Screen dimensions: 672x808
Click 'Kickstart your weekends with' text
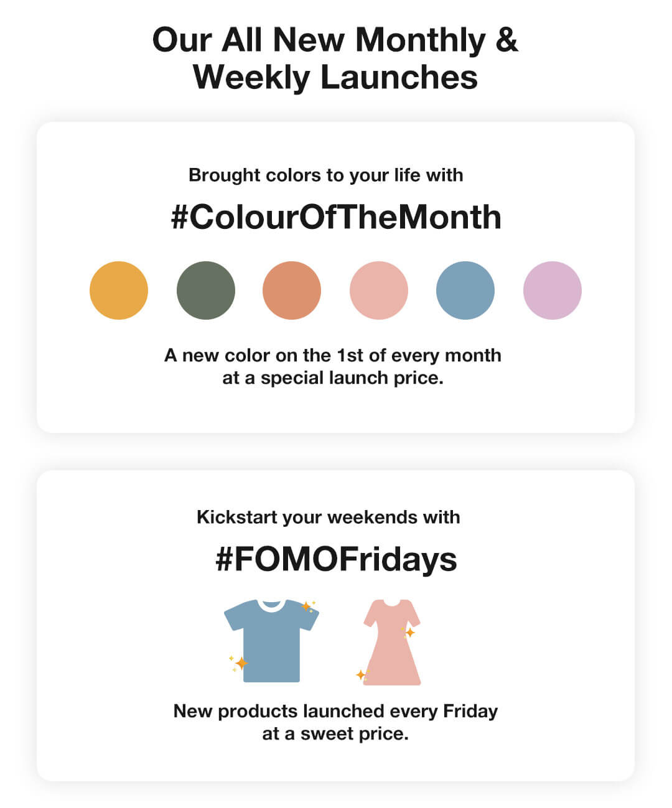point(329,518)
